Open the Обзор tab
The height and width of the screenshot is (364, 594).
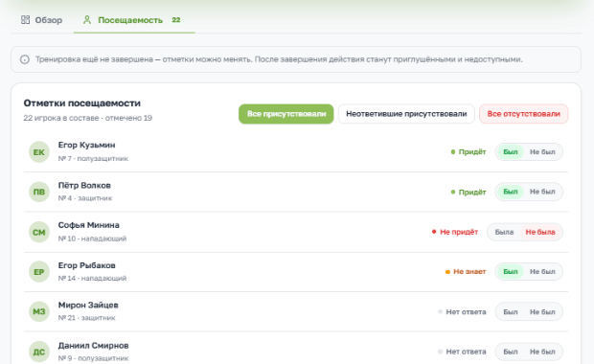coord(41,20)
